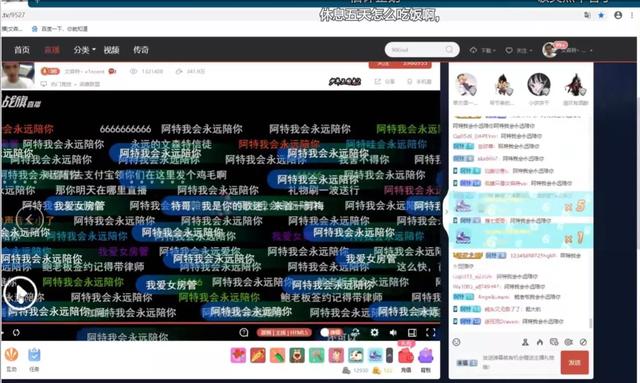640x383 pixels.
Task: Open the purple backpack icon
Action: (x=425, y=356)
